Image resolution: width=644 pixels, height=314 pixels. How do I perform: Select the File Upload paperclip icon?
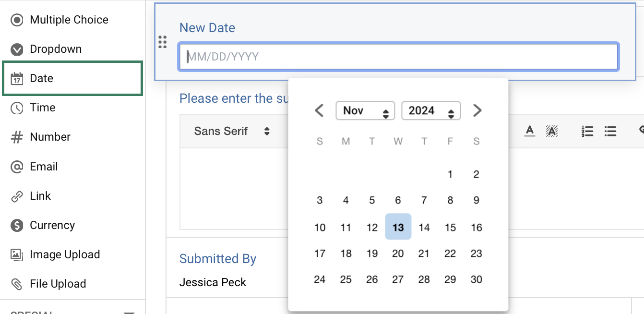17,284
